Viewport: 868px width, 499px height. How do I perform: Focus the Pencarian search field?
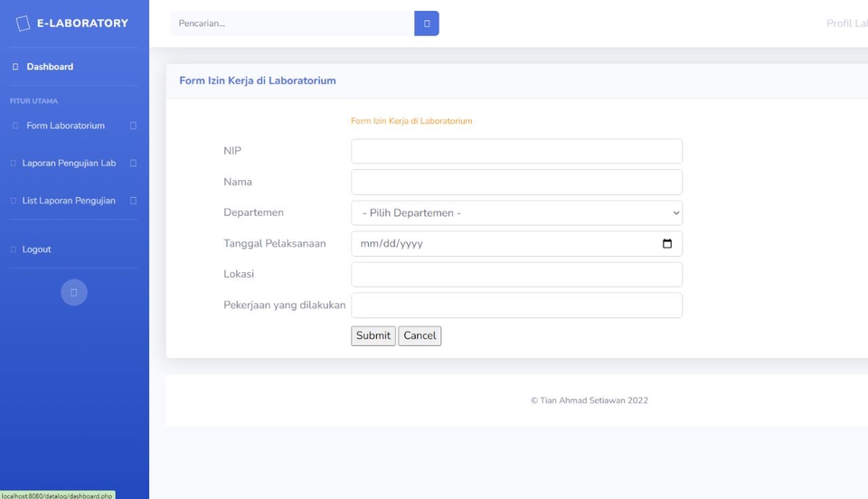292,24
